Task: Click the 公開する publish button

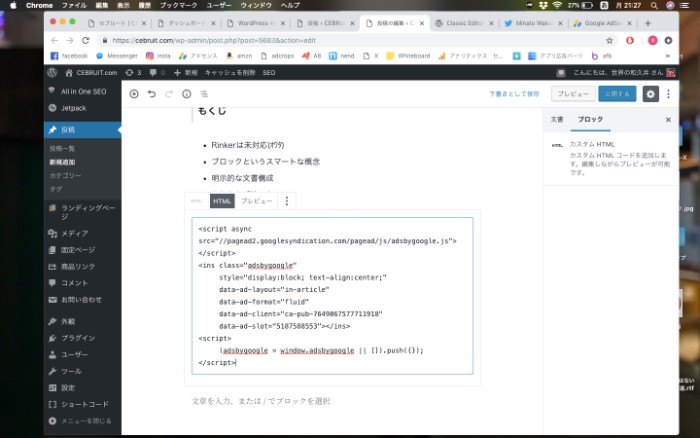Action: [x=616, y=93]
